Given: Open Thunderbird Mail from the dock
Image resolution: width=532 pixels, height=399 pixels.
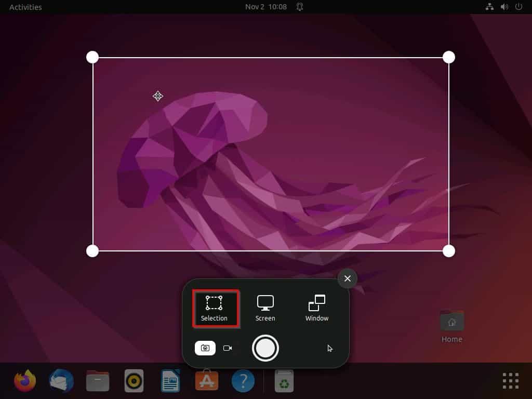Looking at the screenshot, I should [61, 381].
